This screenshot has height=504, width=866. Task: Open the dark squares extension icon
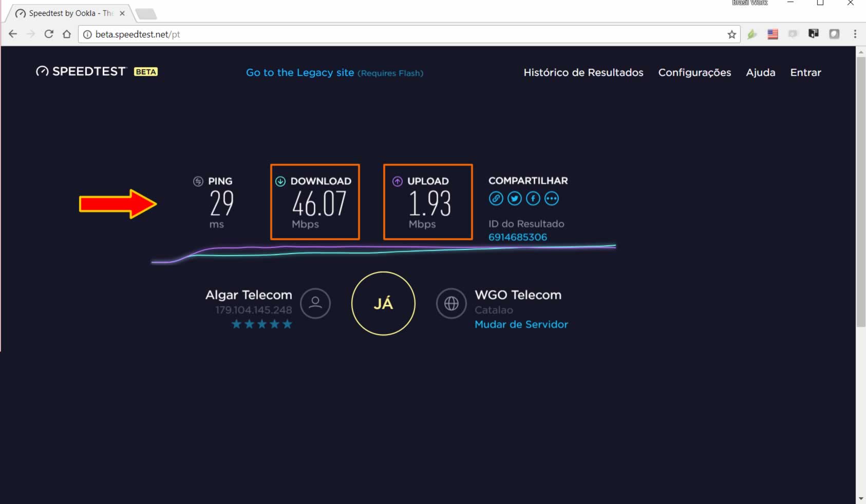click(814, 34)
